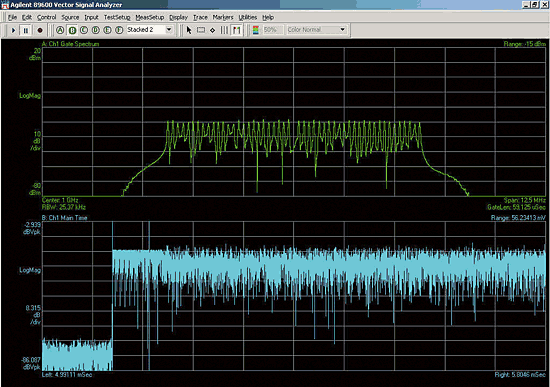
Task: Click the -2.939 dBVpk top scale value
Action: [32, 228]
